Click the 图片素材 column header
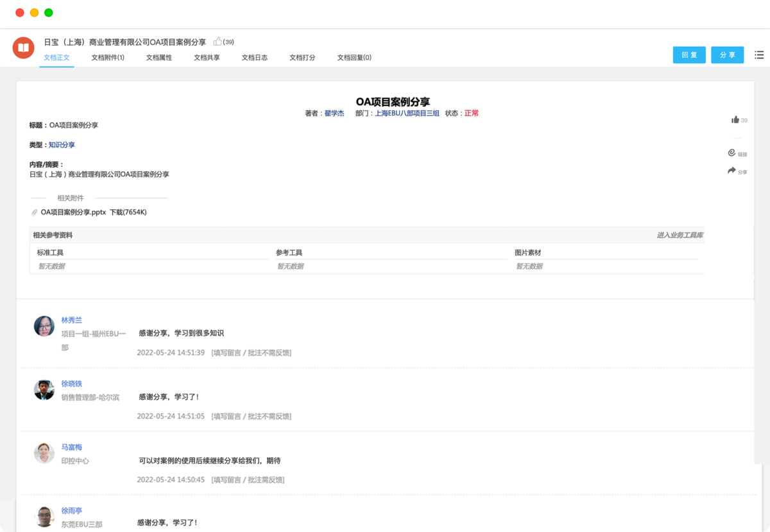 [528, 253]
